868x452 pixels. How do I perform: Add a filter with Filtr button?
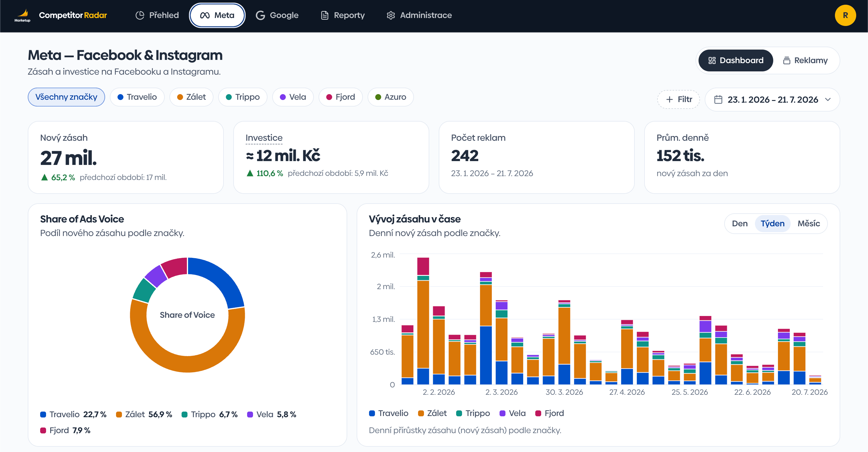[x=678, y=99]
